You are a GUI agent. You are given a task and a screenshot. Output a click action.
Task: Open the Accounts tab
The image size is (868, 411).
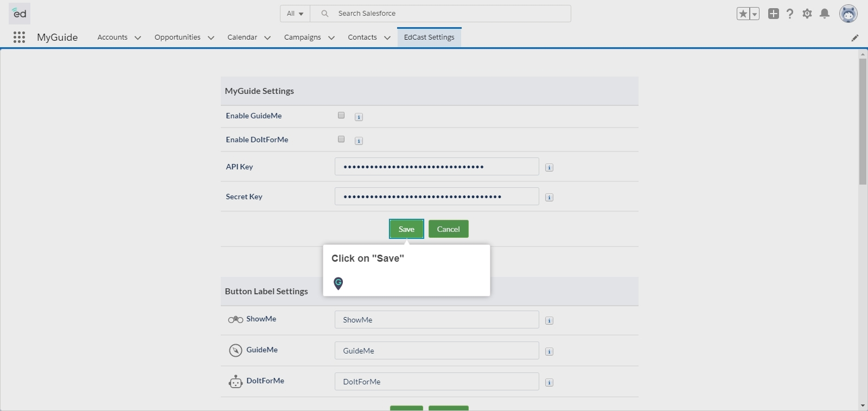pos(112,37)
